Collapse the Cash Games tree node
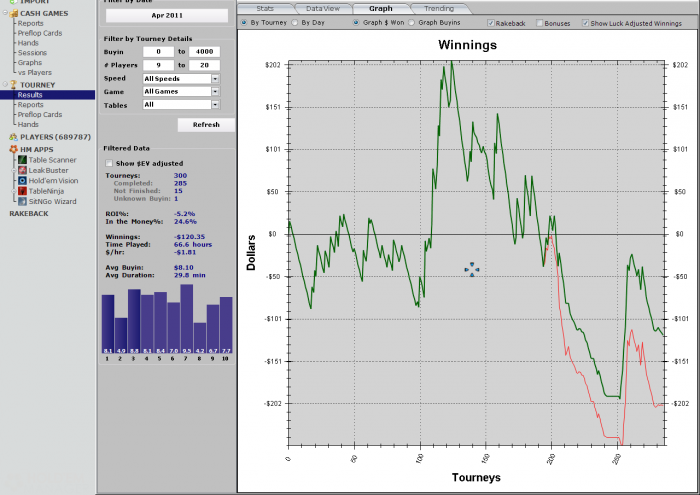The height and width of the screenshot is (495, 700). (5, 13)
